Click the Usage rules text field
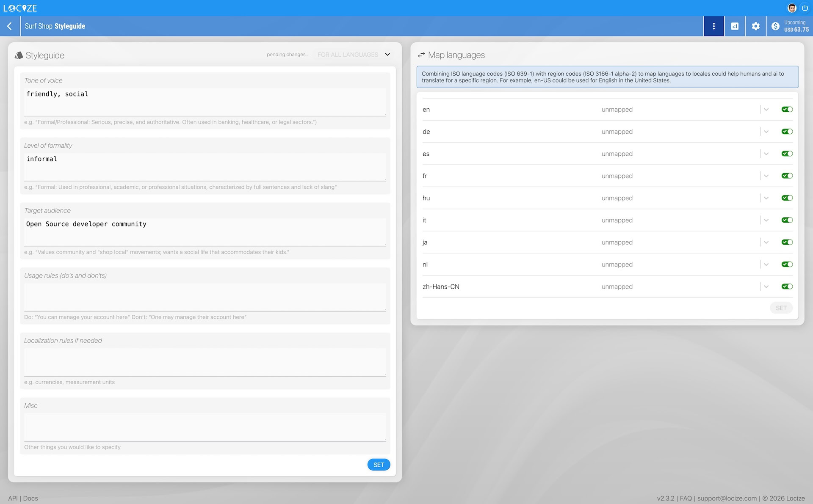813x504 pixels. 205,297
